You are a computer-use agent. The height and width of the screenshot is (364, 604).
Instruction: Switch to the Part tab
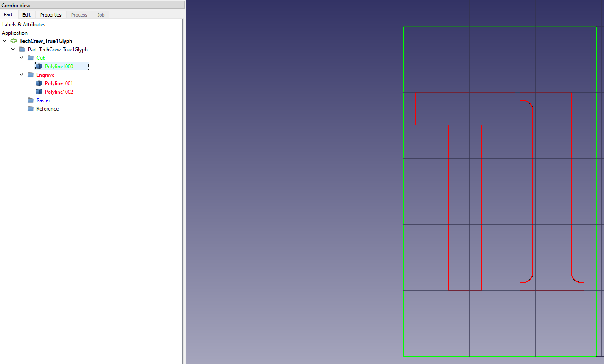8,14
